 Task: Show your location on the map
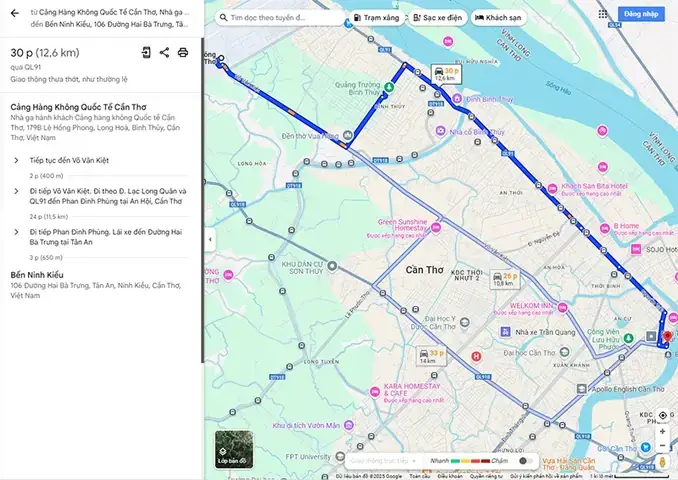[x=662, y=416]
